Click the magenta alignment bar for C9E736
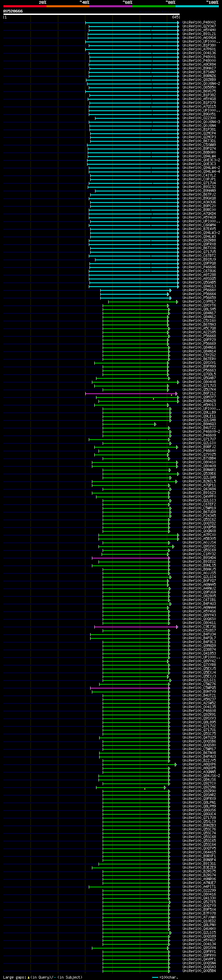This screenshot has width=222, height=980. point(136,627)
